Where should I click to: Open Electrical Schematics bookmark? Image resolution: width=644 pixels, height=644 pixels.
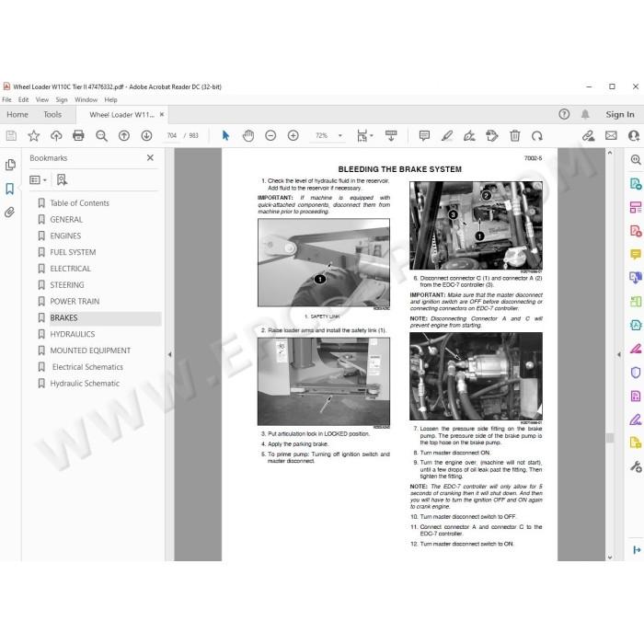click(87, 367)
